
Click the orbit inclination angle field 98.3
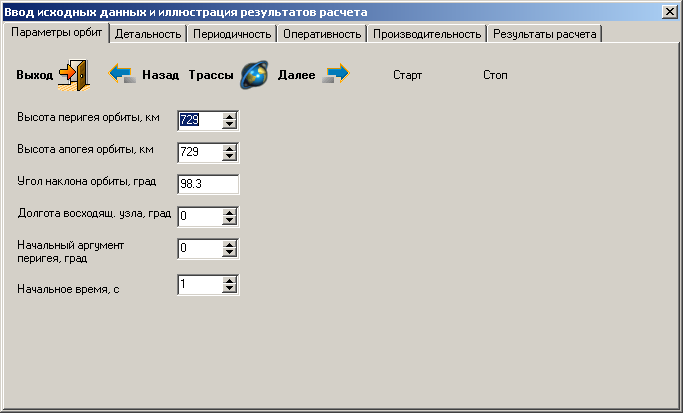pyautogui.click(x=208, y=184)
